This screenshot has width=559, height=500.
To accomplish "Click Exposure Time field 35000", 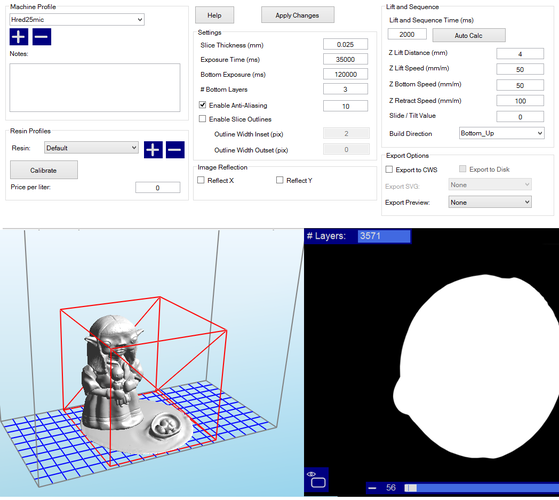I will 345,59.
